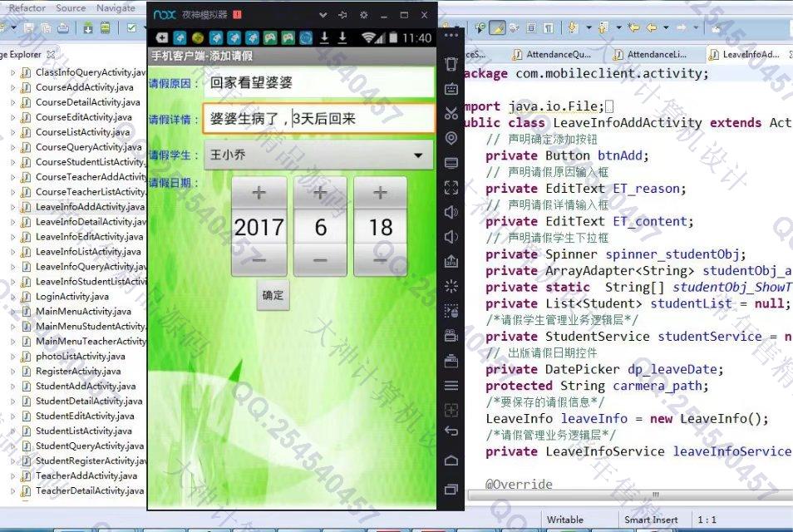The image size is (793, 532).
Task: Click the Android back arrow in Nox sidebar
Action: [451, 431]
